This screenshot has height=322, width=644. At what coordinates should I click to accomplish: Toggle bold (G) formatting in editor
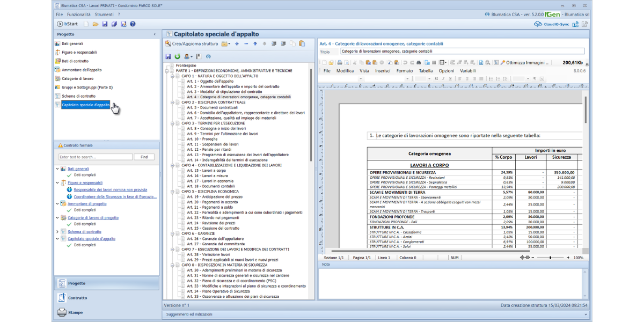436,79
